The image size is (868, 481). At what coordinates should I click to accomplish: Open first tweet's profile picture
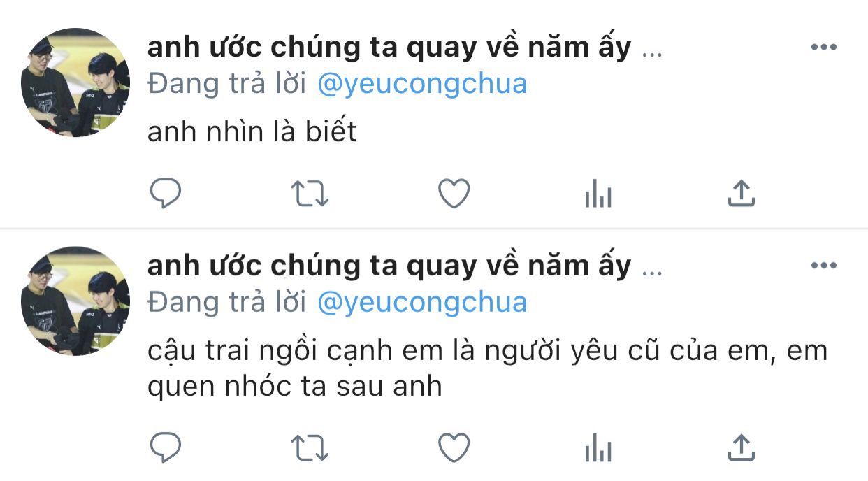(75, 82)
